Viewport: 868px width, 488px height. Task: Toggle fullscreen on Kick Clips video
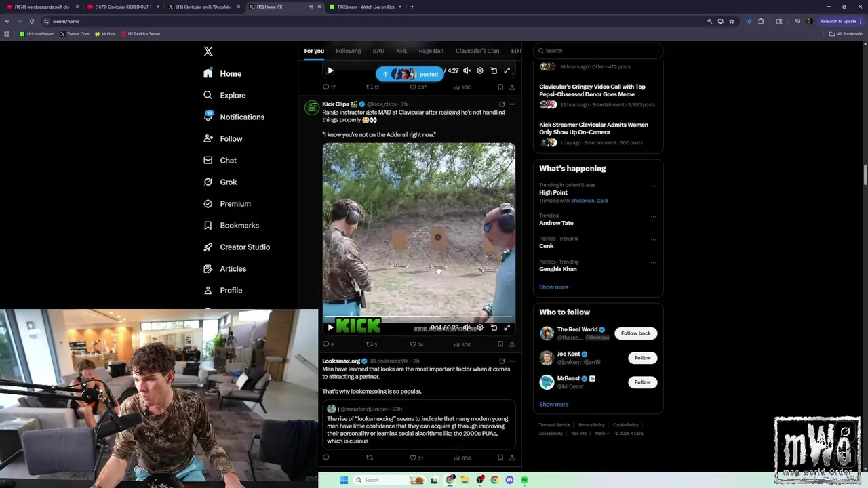[507, 327]
